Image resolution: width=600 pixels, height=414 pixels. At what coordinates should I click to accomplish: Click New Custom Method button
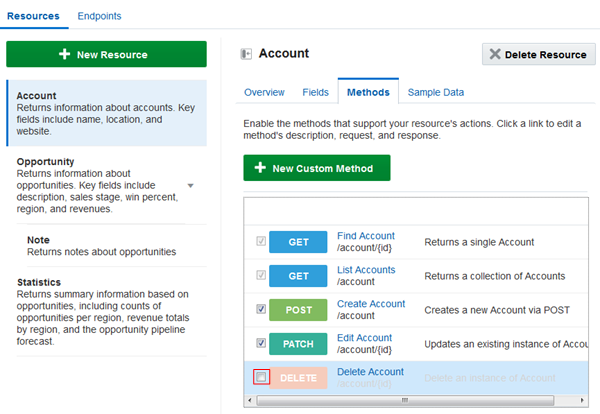click(x=316, y=168)
